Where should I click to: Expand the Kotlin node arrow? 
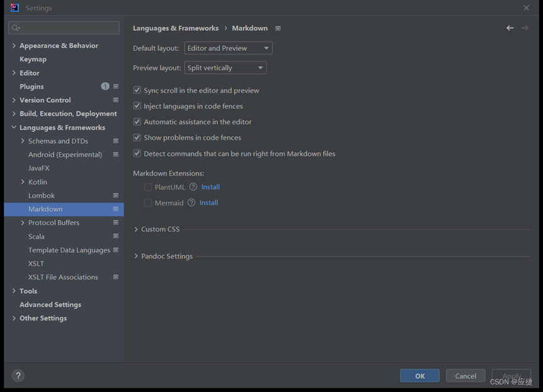[x=23, y=182]
